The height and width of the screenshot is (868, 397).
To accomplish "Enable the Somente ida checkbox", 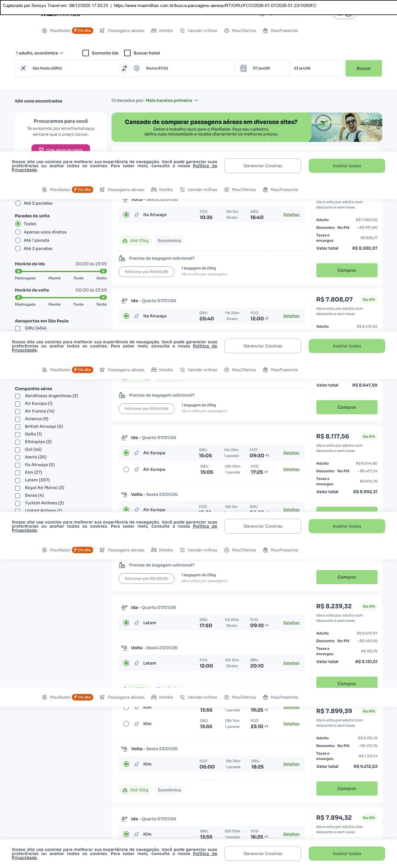I will [x=86, y=53].
